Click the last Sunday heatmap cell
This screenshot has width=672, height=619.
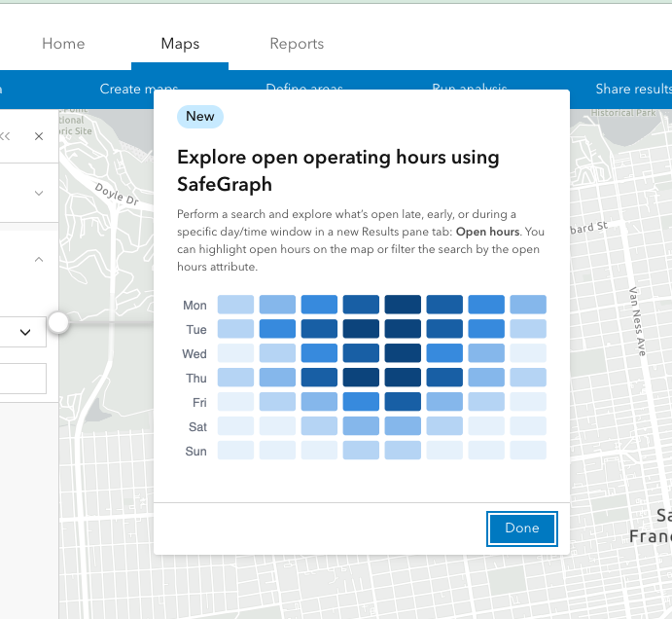[528, 451]
